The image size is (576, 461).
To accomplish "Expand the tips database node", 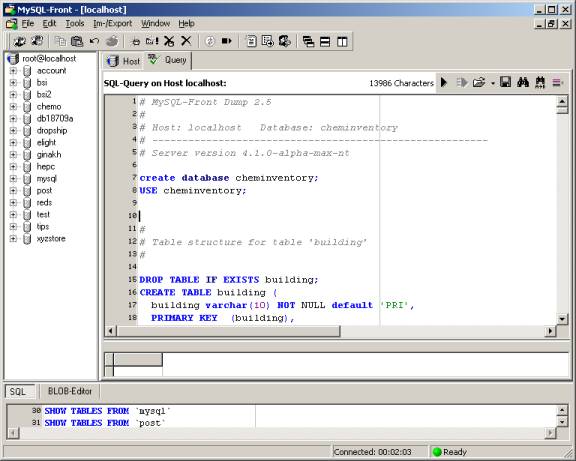I will click(x=13, y=227).
